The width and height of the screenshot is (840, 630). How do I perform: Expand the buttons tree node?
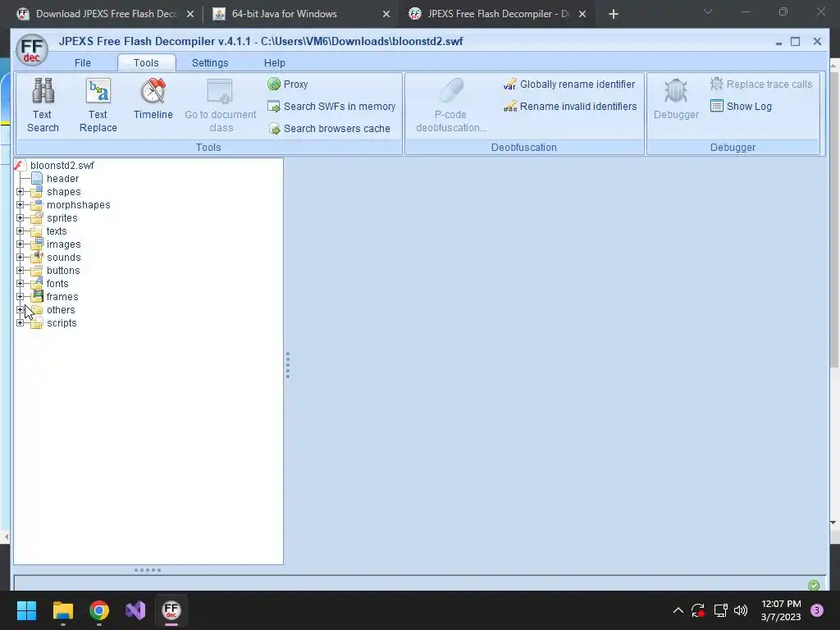21,271
